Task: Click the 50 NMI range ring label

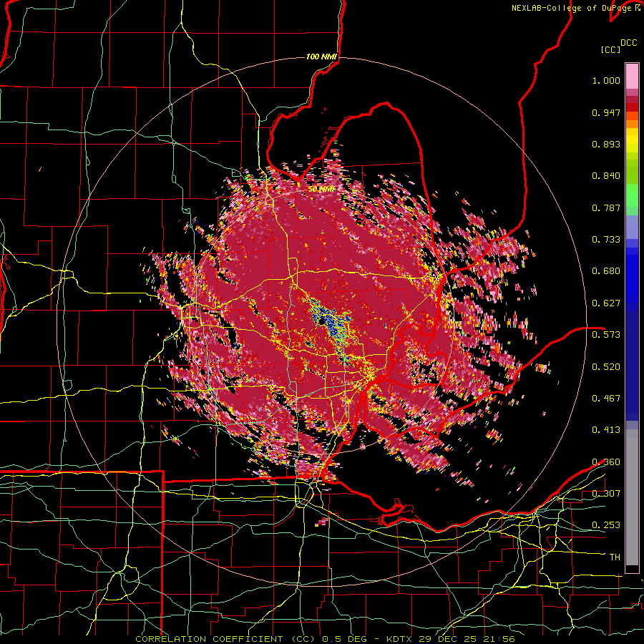Action: click(x=321, y=190)
